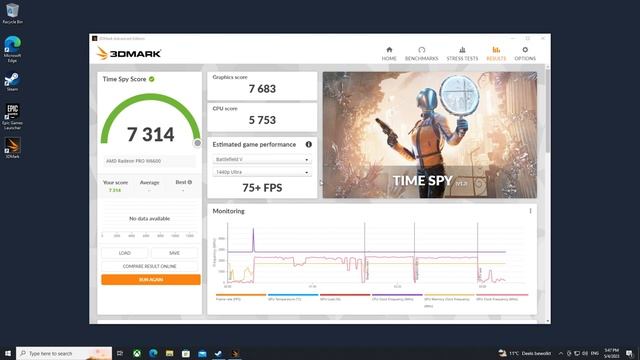Open the 1440p Ultra resolution dropdown
This screenshot has width=640, height=360.
262,172
